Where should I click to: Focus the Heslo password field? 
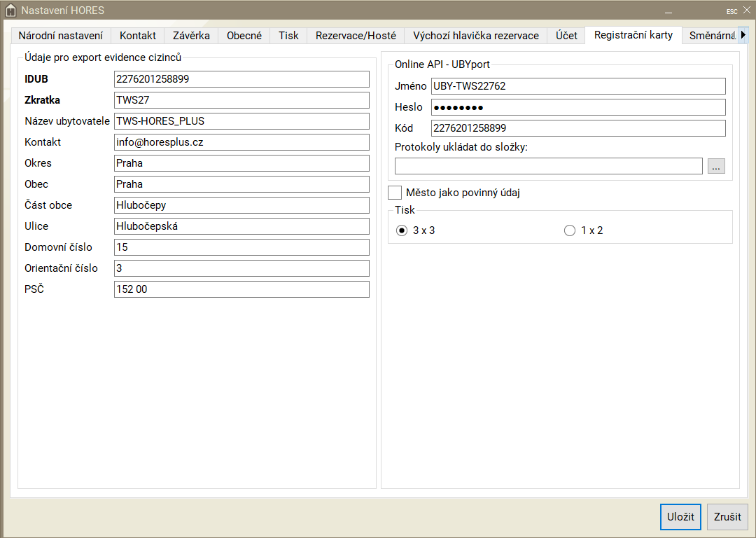coord(578,107)
